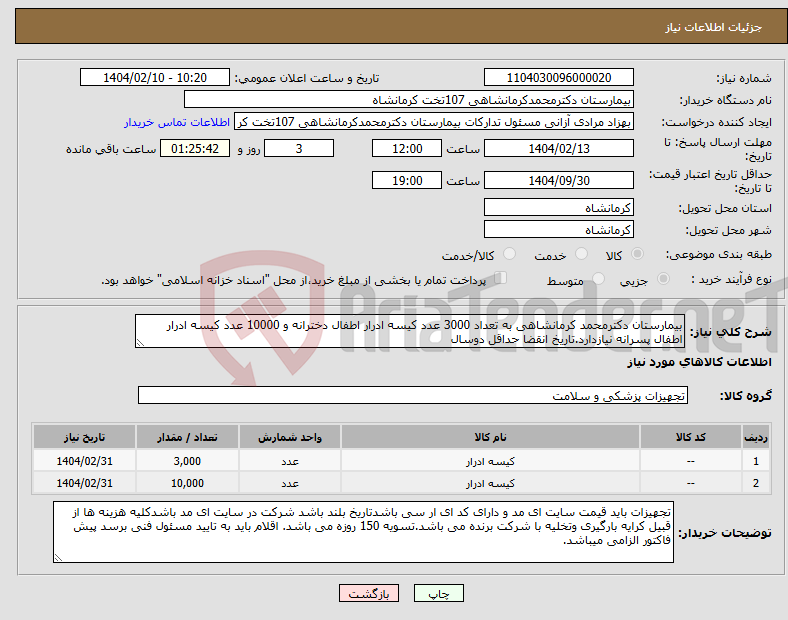Select the کالا/خدمت radio button
Screen dimensions: 788x620
(509, 254)
